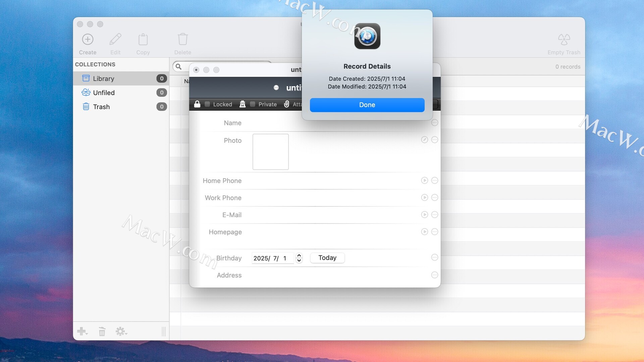644x362 pixels.
Task: Click the edit icon beside Photo field
Action: click(424, 140)
